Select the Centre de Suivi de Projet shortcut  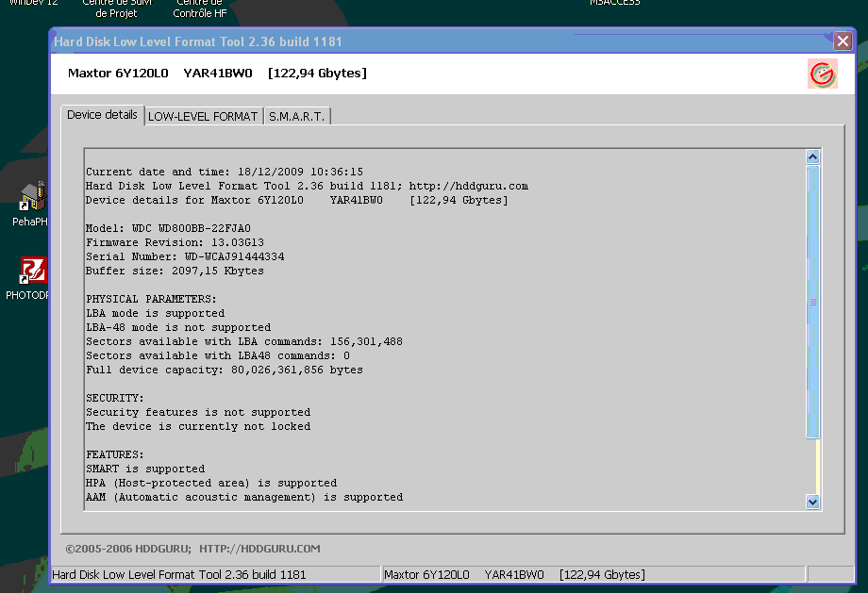117,8
